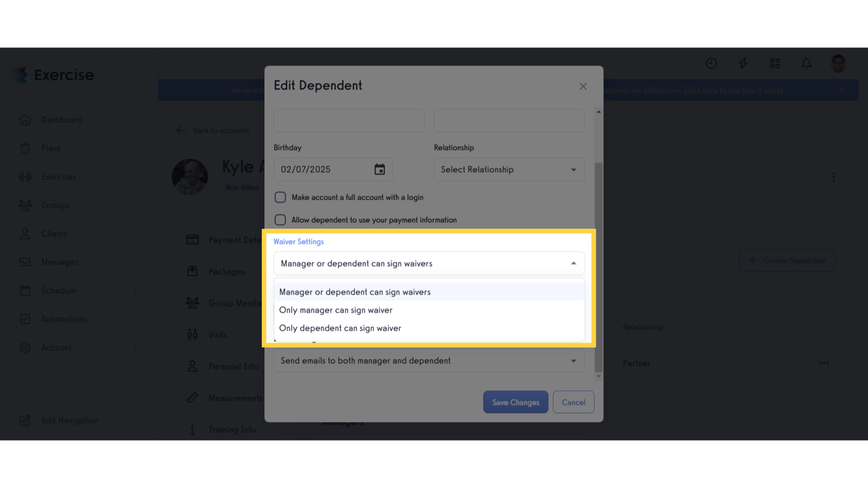Click the calendar icon in Birthday field
Image resolution: width=868 pixels, height=488 pixels.
click(x=379, y=169)
